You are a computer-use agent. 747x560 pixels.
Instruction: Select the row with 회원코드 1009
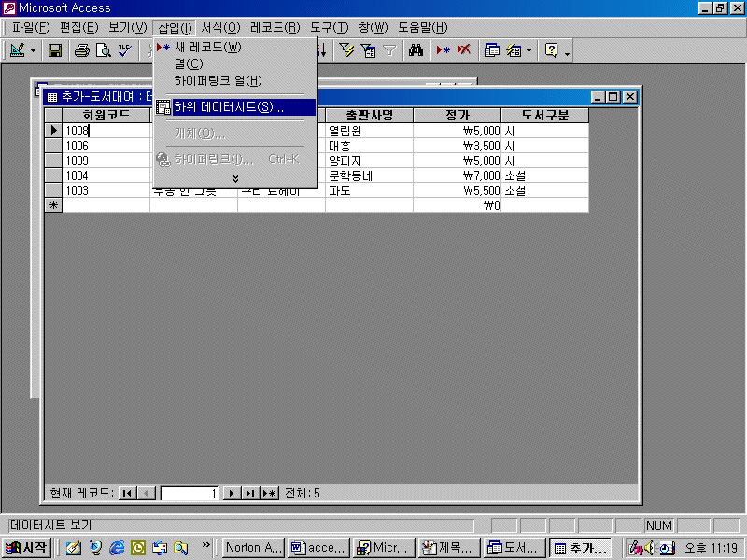[54, 161]
